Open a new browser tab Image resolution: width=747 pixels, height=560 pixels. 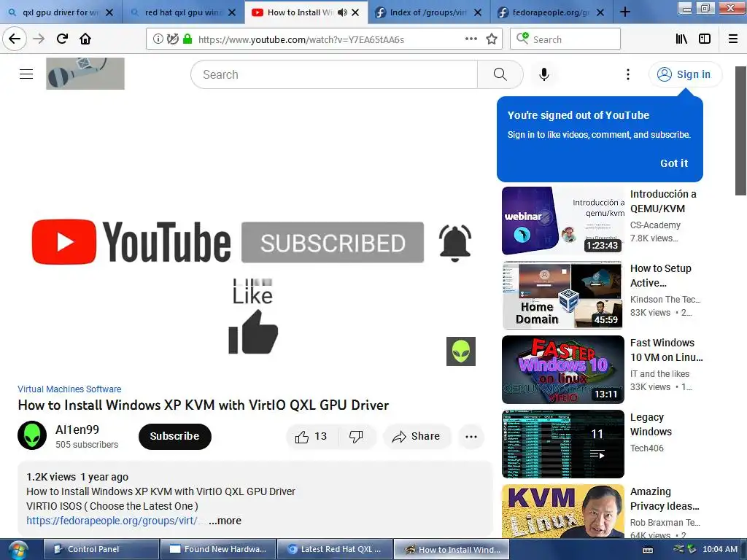pos(625,12)
